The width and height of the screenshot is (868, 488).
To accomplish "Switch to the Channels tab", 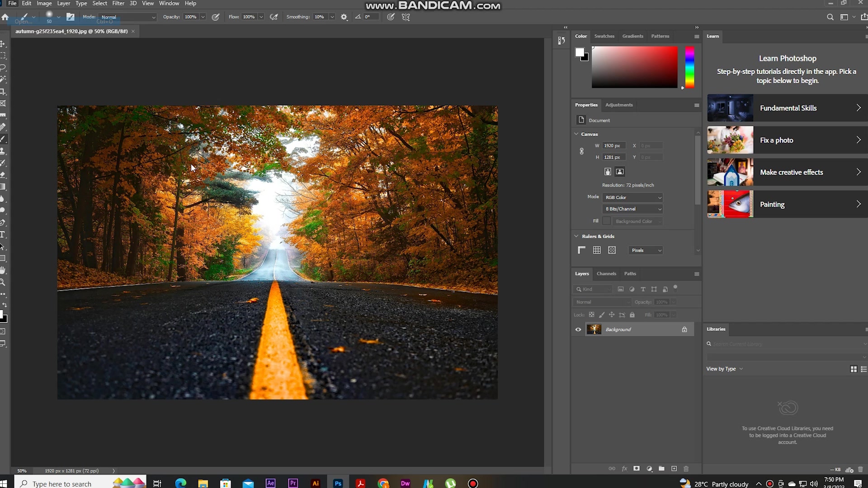I will pos(606,273).
